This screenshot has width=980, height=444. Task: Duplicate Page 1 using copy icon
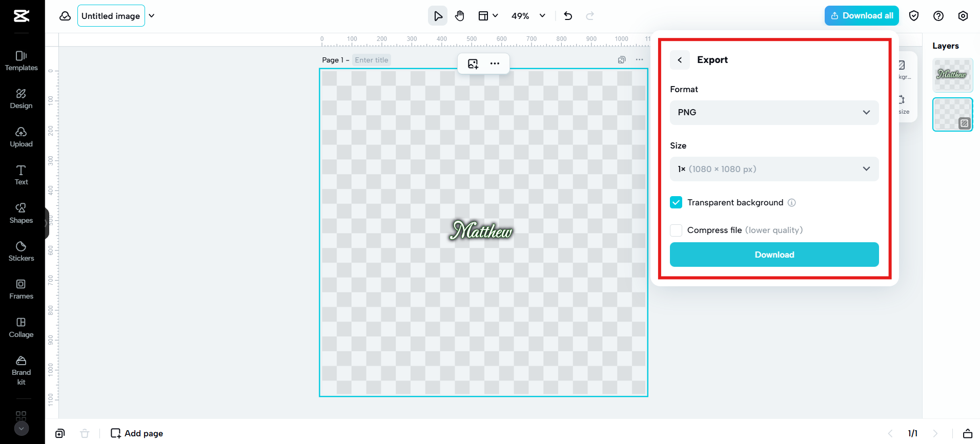click(622, 60)
